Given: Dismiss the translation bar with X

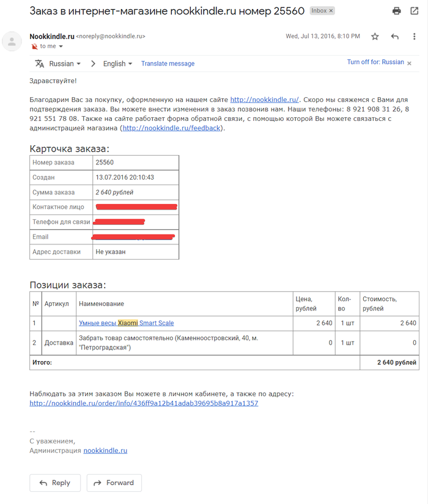Looking at the screenshot, I should point(410,63).
